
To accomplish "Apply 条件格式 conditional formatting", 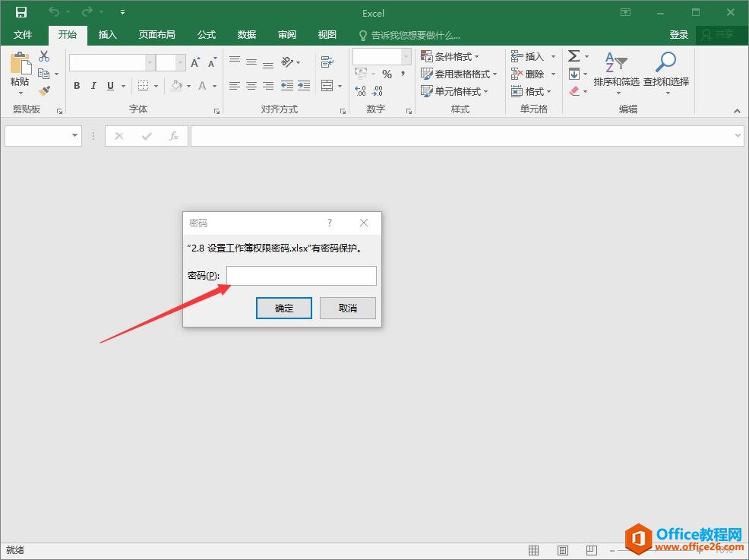I will (x=451, y=55).
